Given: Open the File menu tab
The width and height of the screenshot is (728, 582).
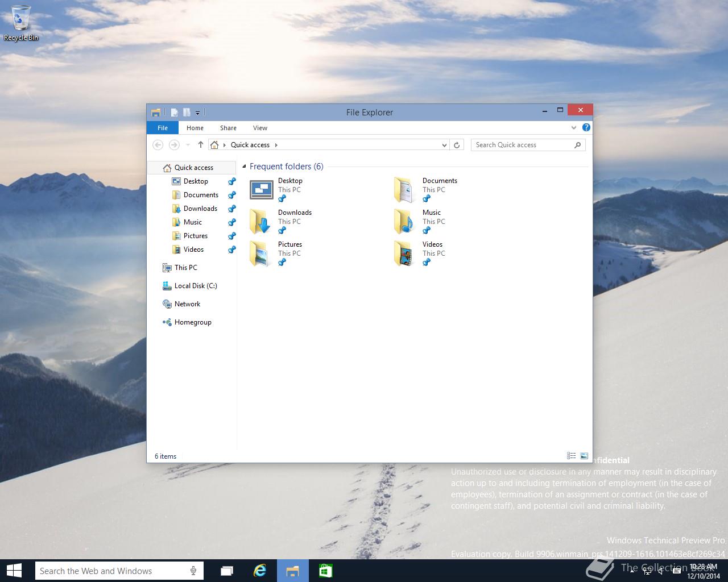Looking at the screenshot, I should [163, 128].
